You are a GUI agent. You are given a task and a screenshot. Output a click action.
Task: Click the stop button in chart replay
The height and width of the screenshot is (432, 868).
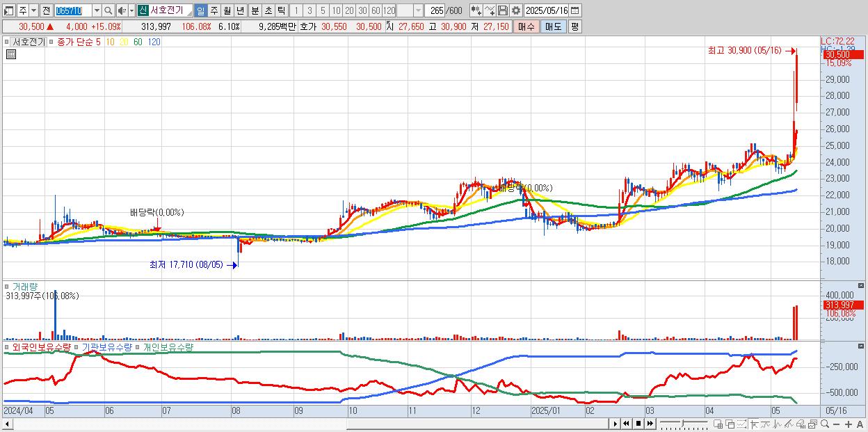coord(638,424)
